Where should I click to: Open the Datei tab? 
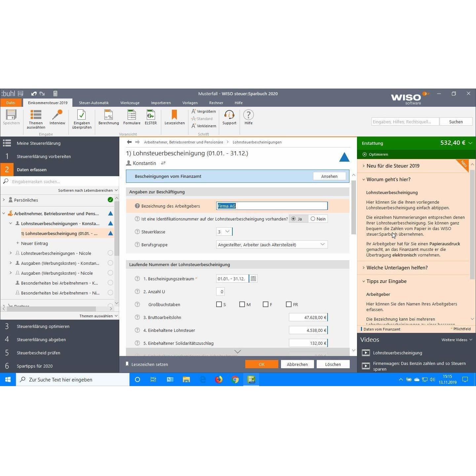tap(11, 103)
